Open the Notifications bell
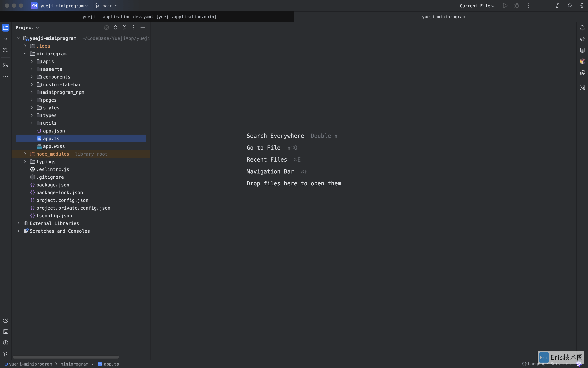This screenshot has width=588, height=368. 582,28
